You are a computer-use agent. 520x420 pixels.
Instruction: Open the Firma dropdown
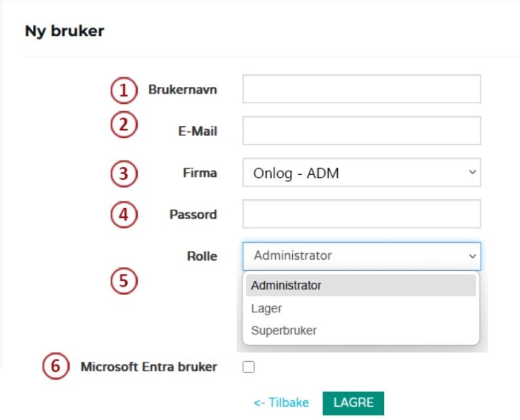[361, 172]
